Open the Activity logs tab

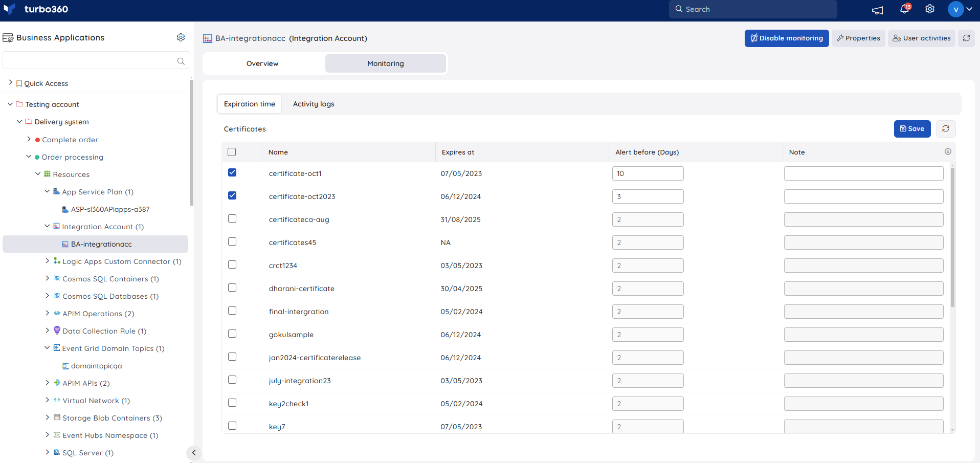pyautogui.click(x=314, y=104)
